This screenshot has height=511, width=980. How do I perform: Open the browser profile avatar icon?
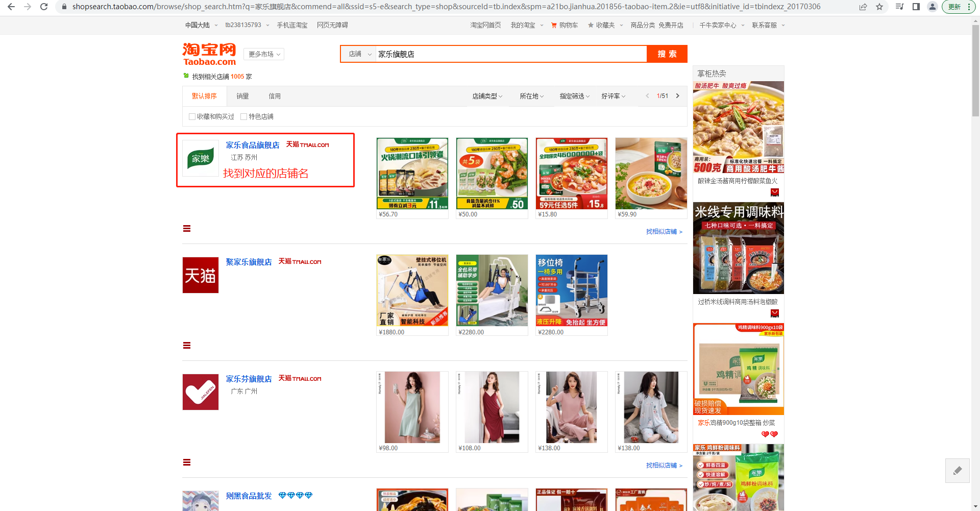point(933,7)
